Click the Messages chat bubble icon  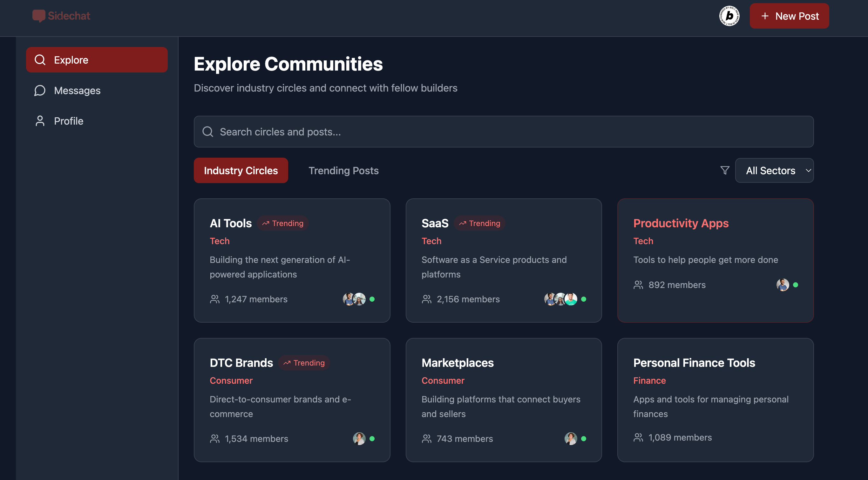pyautogui.click(x=40, y=90)
